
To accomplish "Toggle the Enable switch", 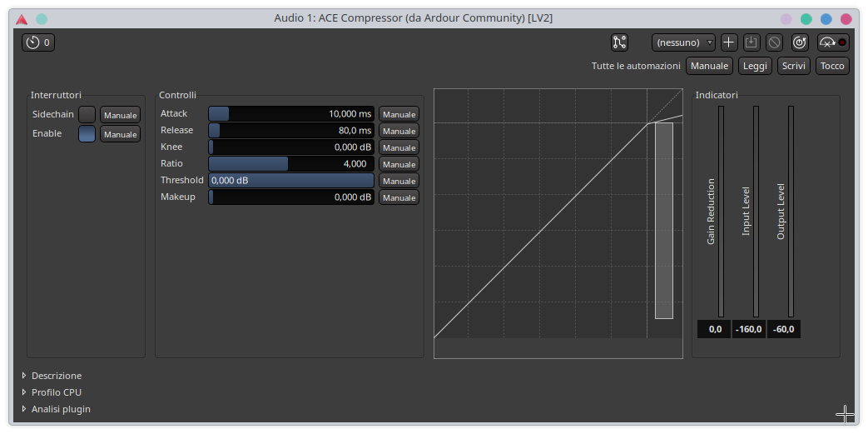I will [x=87, y=134].
